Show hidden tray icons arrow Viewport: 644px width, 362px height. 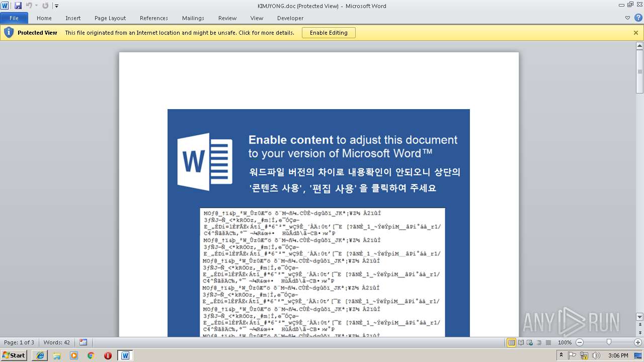[561, 355]
